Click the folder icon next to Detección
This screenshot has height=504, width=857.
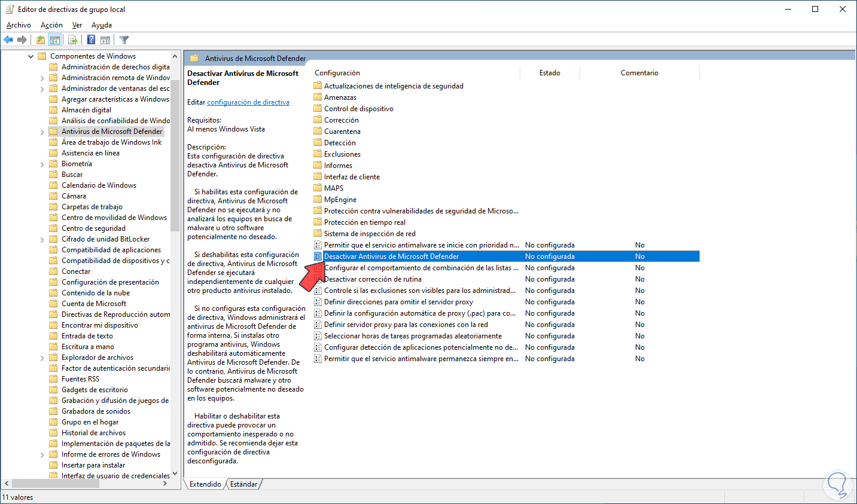(318, 143)
